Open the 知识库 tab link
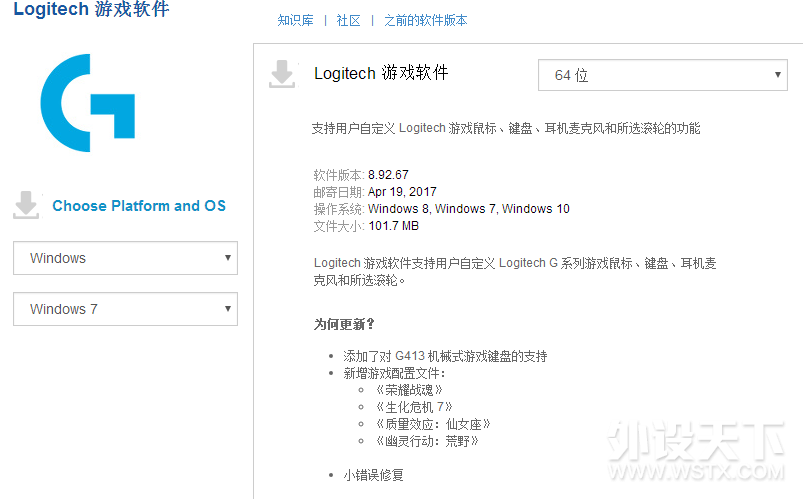 (294, 20)
